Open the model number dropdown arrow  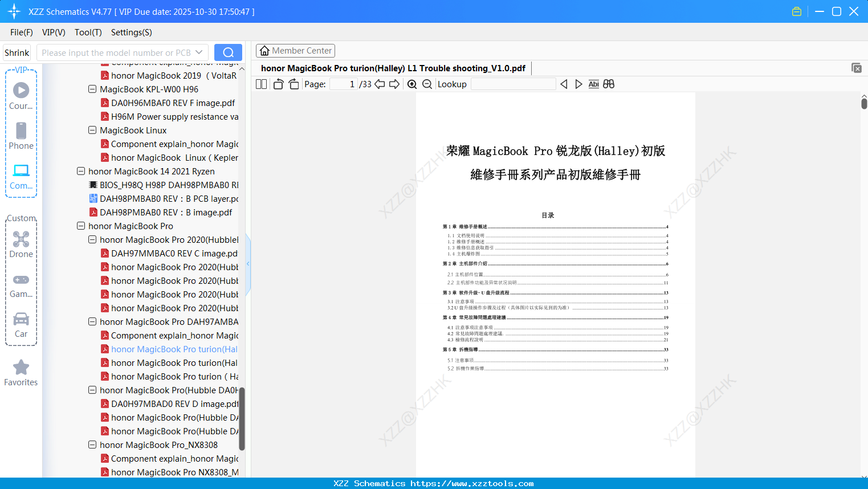pyautogui.click(x=199, y=52)
